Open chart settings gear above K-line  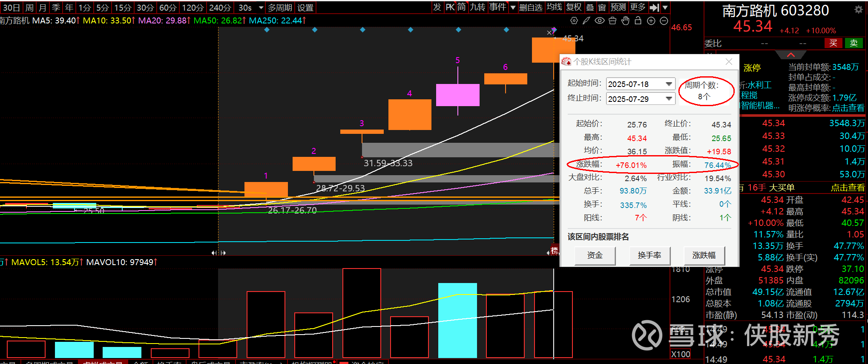coord(574,20)
